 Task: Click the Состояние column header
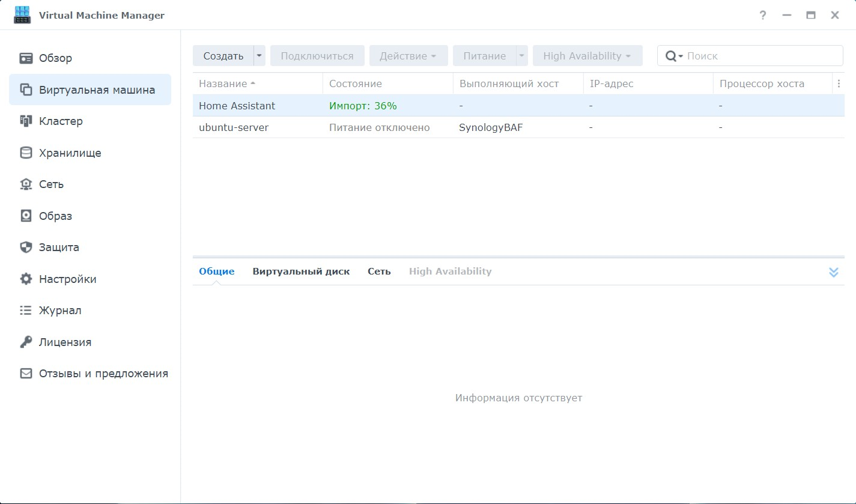(x=388, y=83)
